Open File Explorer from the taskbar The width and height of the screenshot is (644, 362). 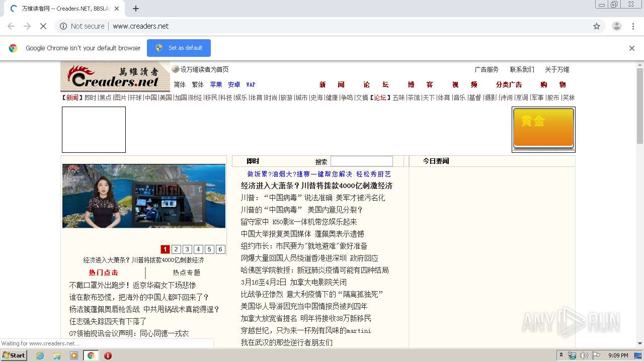coord(57,355)
